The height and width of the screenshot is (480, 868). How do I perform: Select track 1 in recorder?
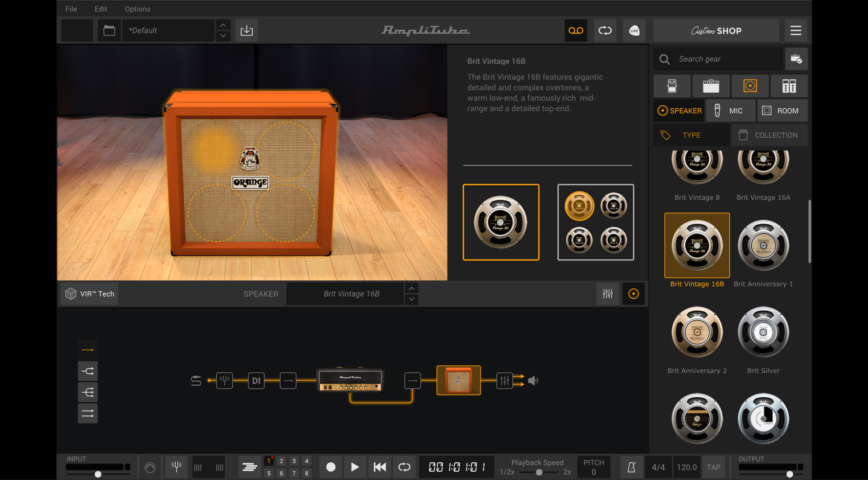click(x=269, y=461)
